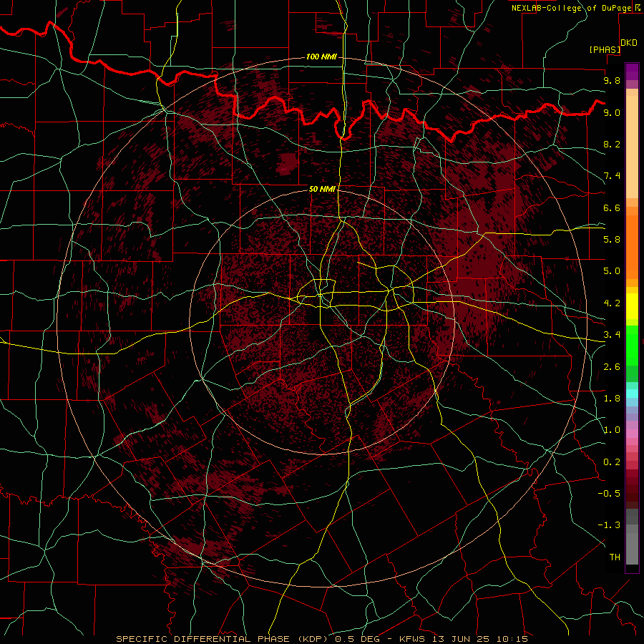This screenshot has width=644, height=644.
Task: Click the "TH" threshold label on the scale
Action: pyautogui.click(x=615, y=557)
